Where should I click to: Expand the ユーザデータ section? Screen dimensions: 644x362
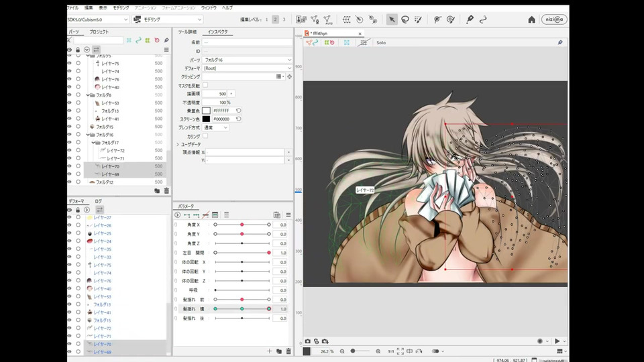point(178,145)
